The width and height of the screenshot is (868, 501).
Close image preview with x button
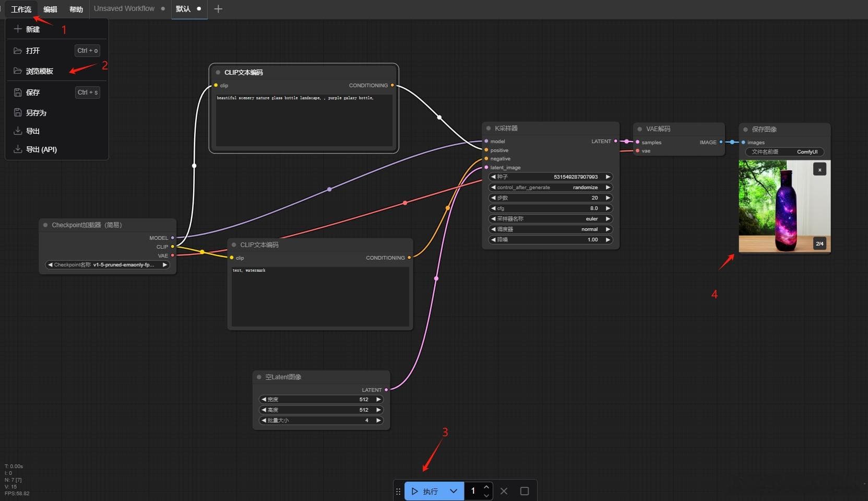click(x=819, y=169)
